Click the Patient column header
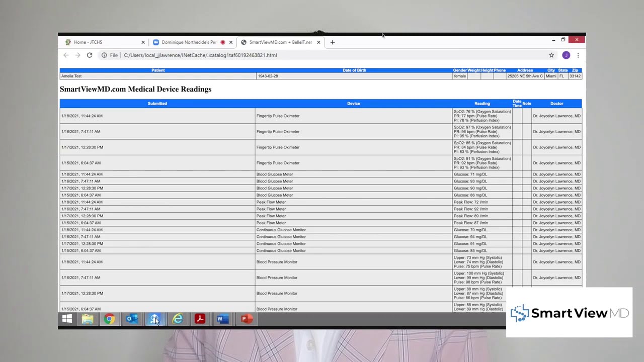This screenshot has width=644, height=362. click(158, 70)
